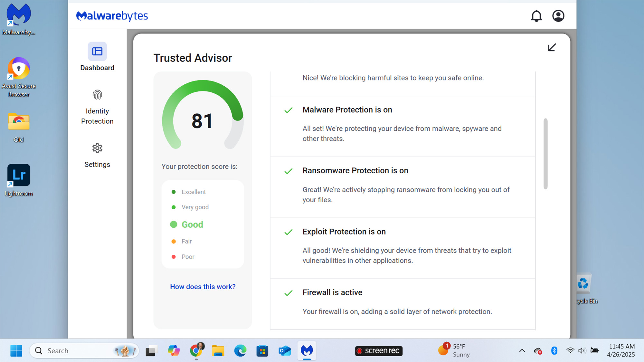
Task: Open the Settings gear icon
Action: (x=97, y=148)
